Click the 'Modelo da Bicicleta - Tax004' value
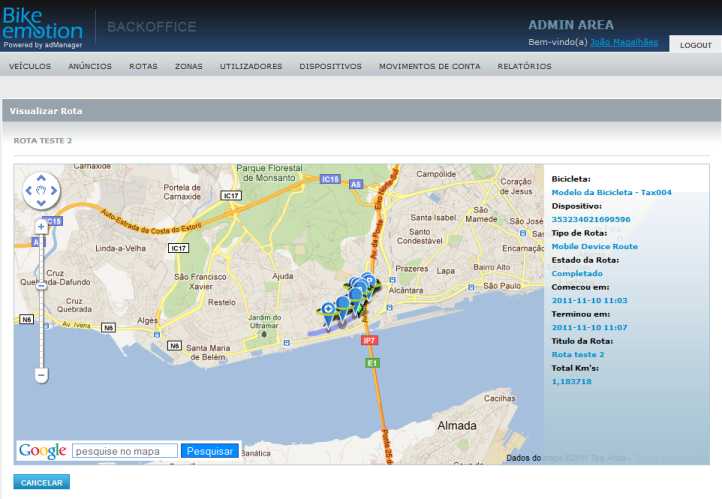The height and width of the screenshot is (499, 722). [611, 192]
